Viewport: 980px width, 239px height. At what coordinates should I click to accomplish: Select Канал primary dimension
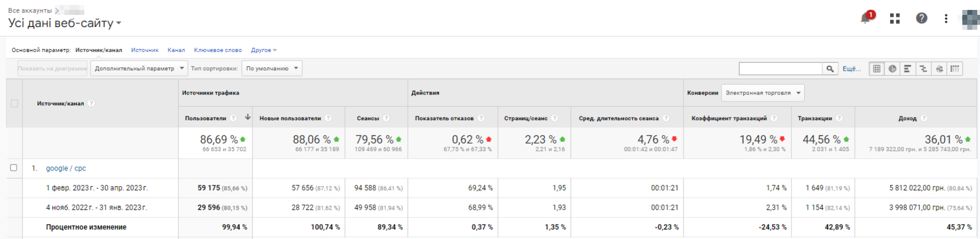coord(176,50)
